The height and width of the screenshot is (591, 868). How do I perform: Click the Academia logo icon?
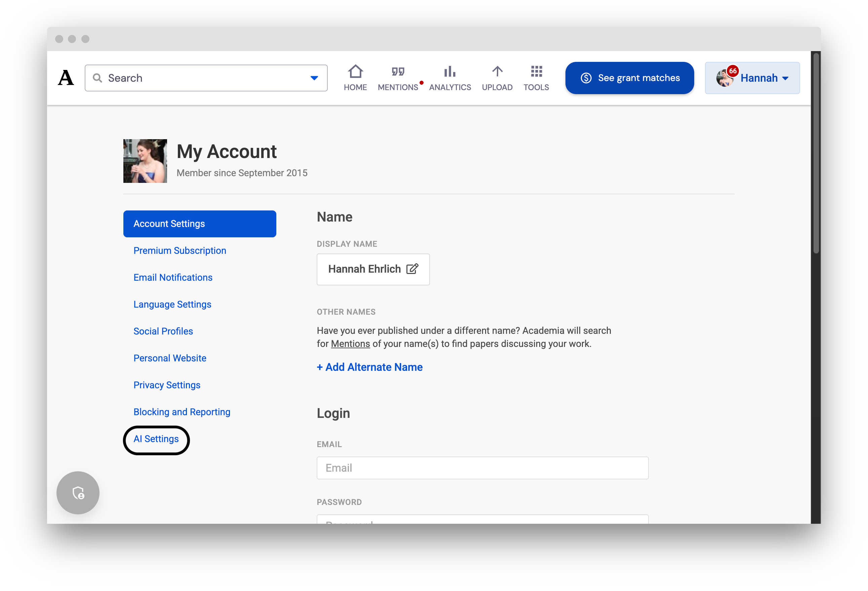click(66, 78)
